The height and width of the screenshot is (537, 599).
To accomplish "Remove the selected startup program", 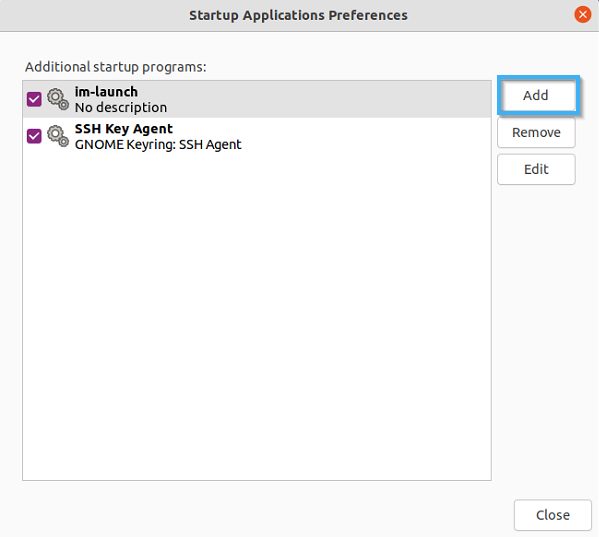I will 536,132.
